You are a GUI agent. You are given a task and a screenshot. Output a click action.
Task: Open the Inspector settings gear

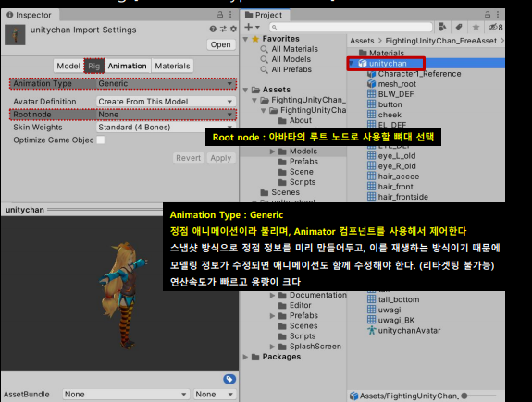(233, 29)
